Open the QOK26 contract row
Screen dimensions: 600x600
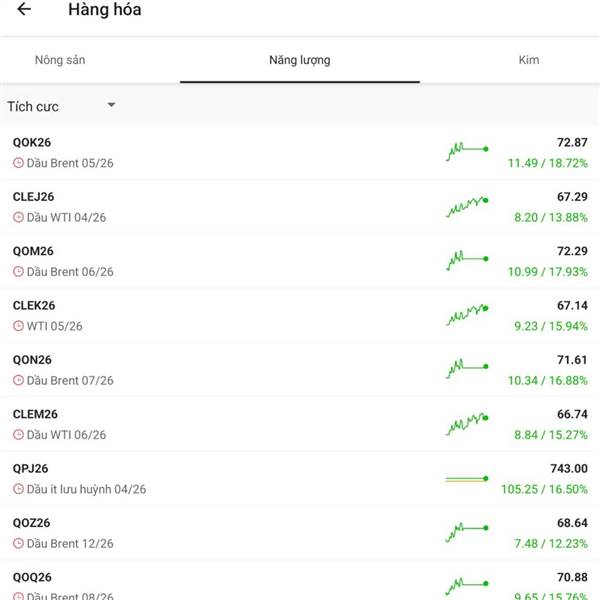pos(200,152)
